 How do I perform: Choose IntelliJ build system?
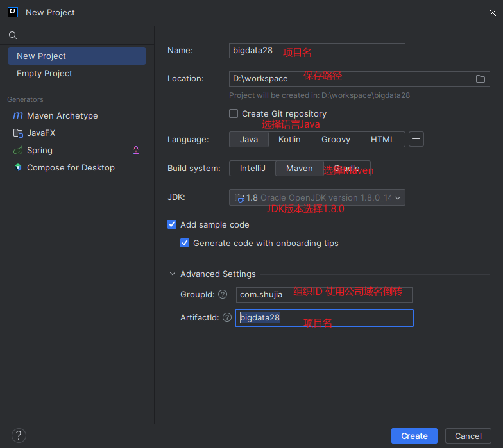click(253, 168)
